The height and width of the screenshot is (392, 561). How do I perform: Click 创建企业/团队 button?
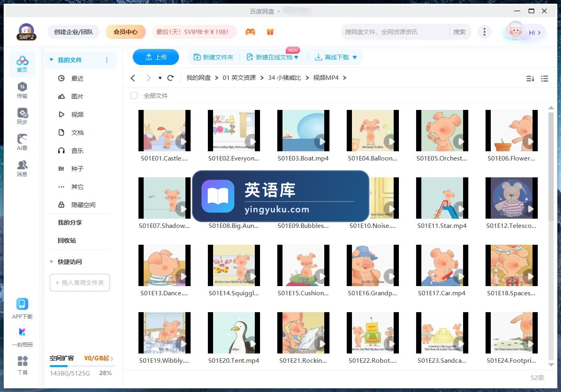73,32
